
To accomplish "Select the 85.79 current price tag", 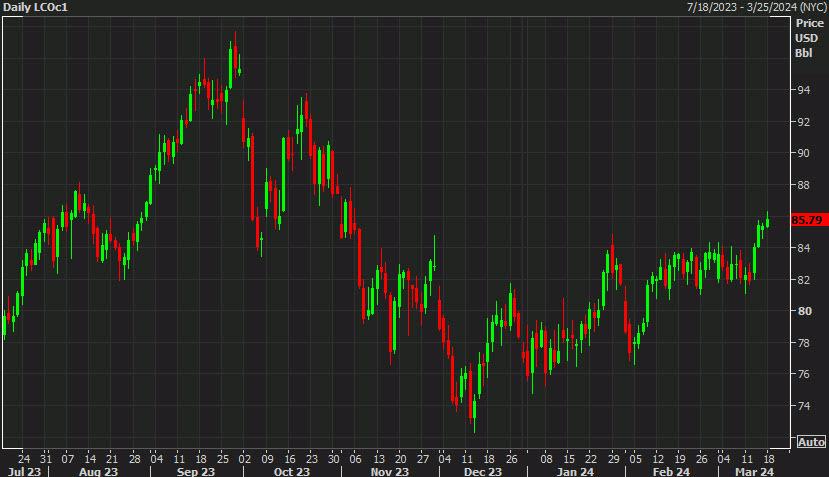I will point(809,220).
